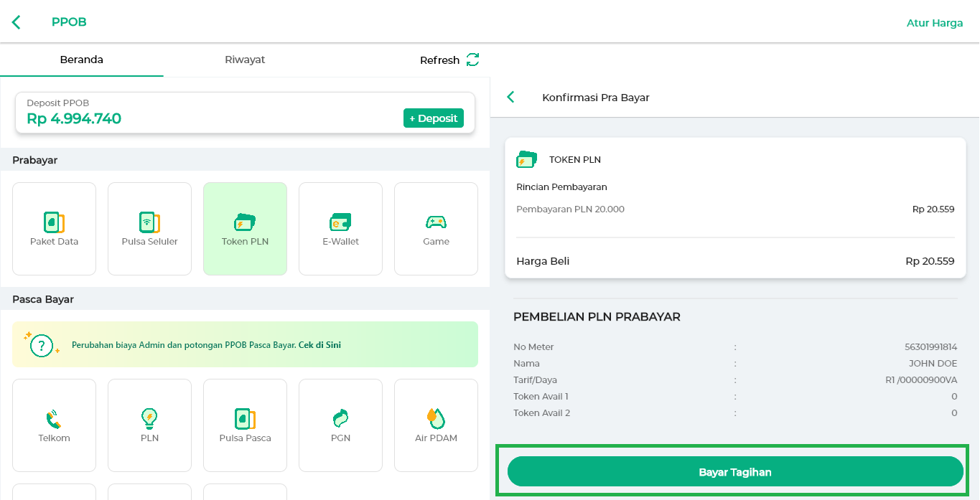
Task: Click the deposit balance Rp 4.994.740
Action: click(x=74, y=119)
